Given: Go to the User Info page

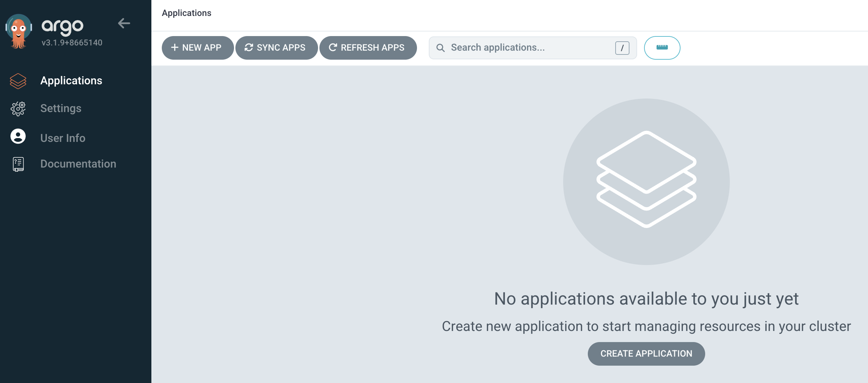Looking at the screenshot, I should point(63,138).
